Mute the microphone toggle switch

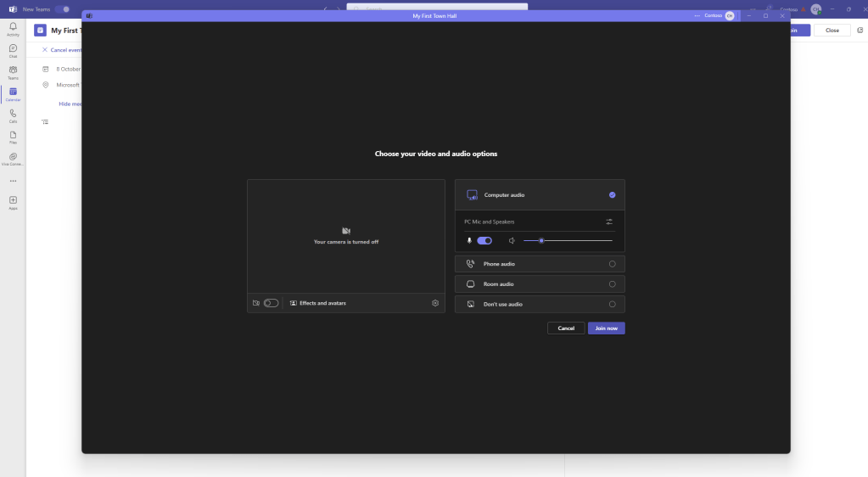[x=484, y=241]
